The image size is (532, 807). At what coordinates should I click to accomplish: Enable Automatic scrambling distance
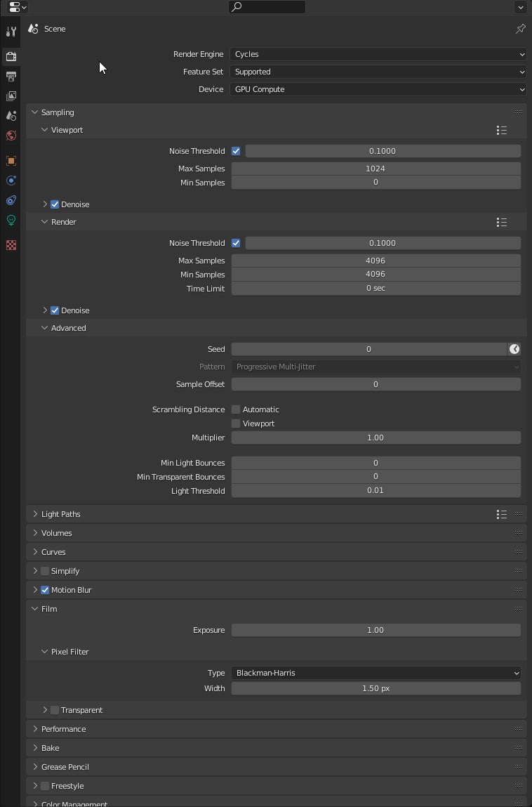(x=236, y=409)
